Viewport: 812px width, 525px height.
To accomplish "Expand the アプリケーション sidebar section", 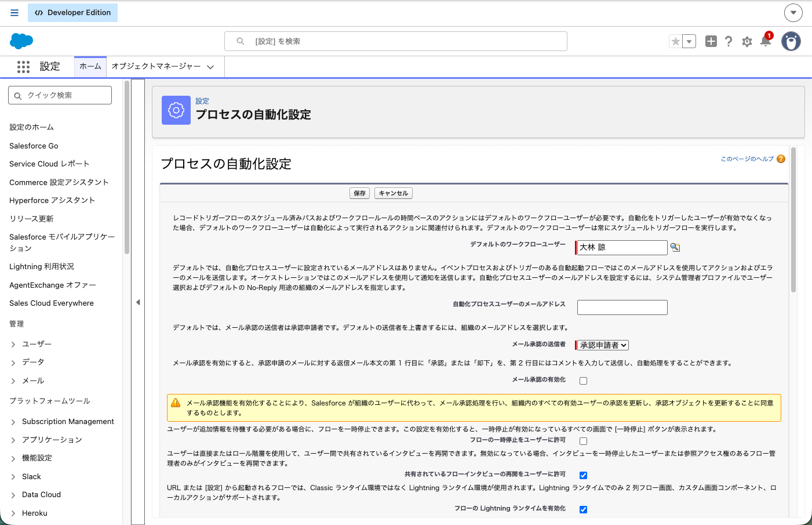I will click(13, 440).
